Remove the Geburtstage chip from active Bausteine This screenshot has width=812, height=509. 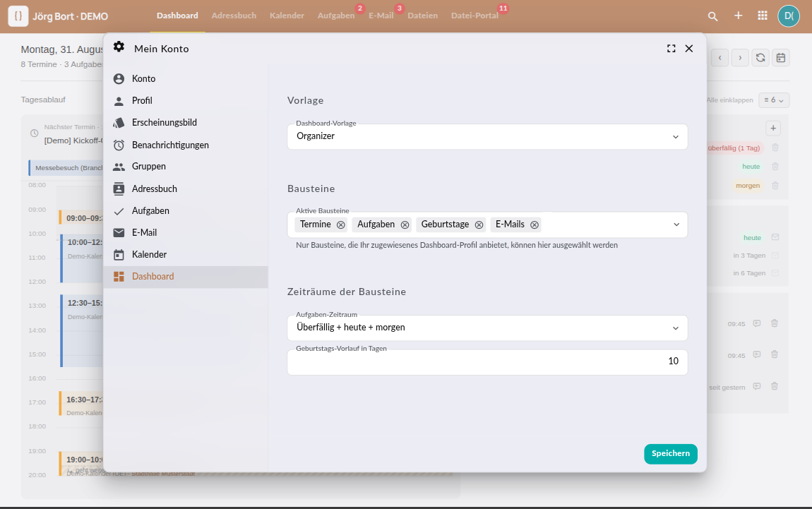479,224
